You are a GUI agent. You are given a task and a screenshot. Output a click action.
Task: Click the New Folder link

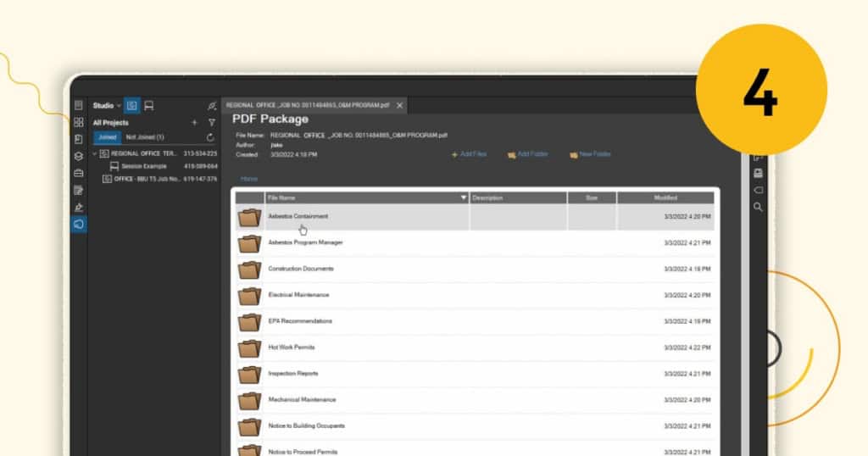590,154
